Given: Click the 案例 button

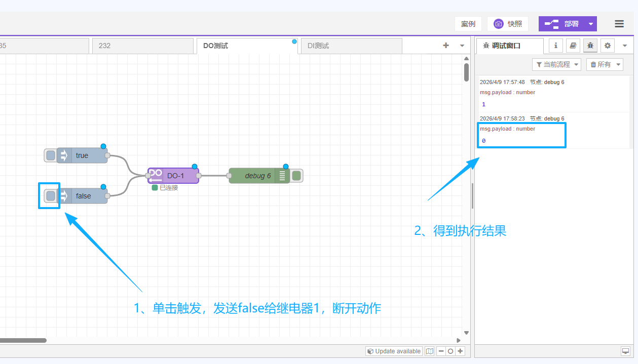Looking at the screenshot, I should pyautogui.click(x=468, y=24).
